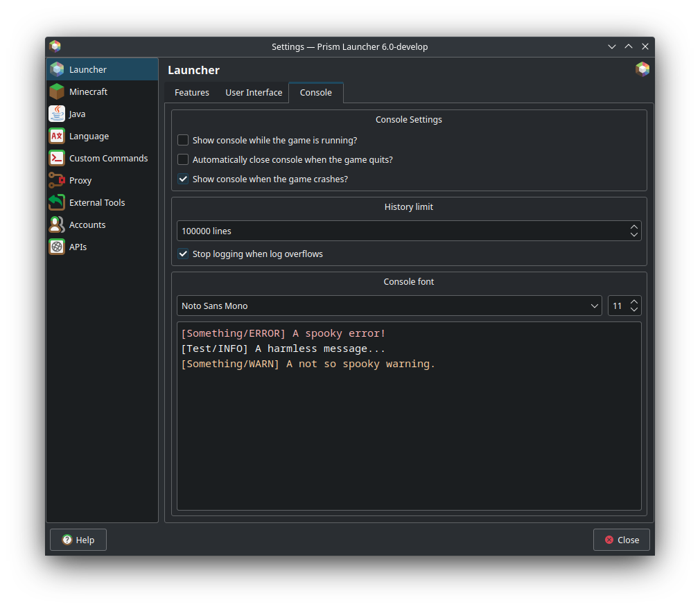Increase the history limit lines value
Image resolution: width=700 pixels, height=609 pixels.
pos(634,227)
